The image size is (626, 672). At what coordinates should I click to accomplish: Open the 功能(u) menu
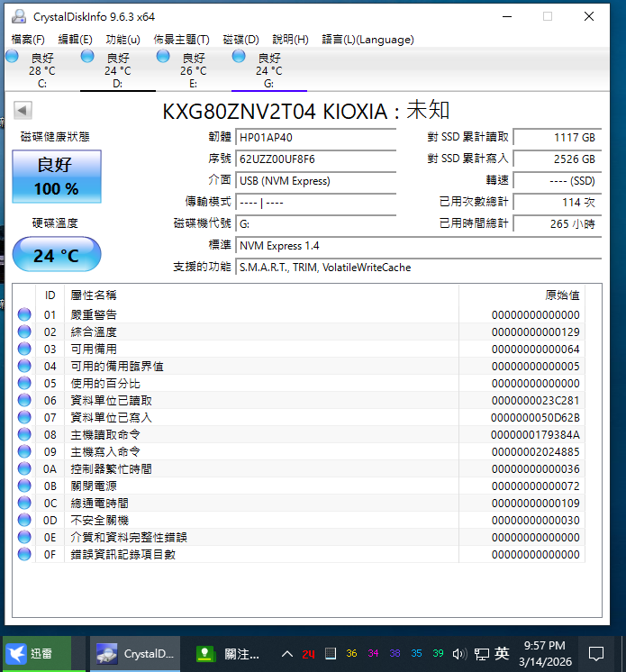pyautogui.click(x=123, y=40)
